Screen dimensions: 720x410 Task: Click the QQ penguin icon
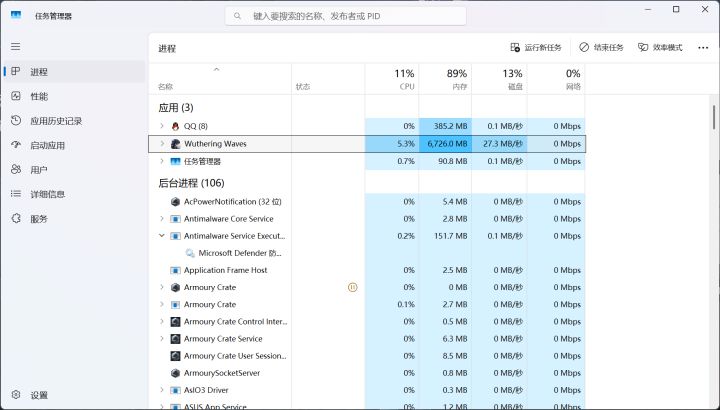(175, 126)
